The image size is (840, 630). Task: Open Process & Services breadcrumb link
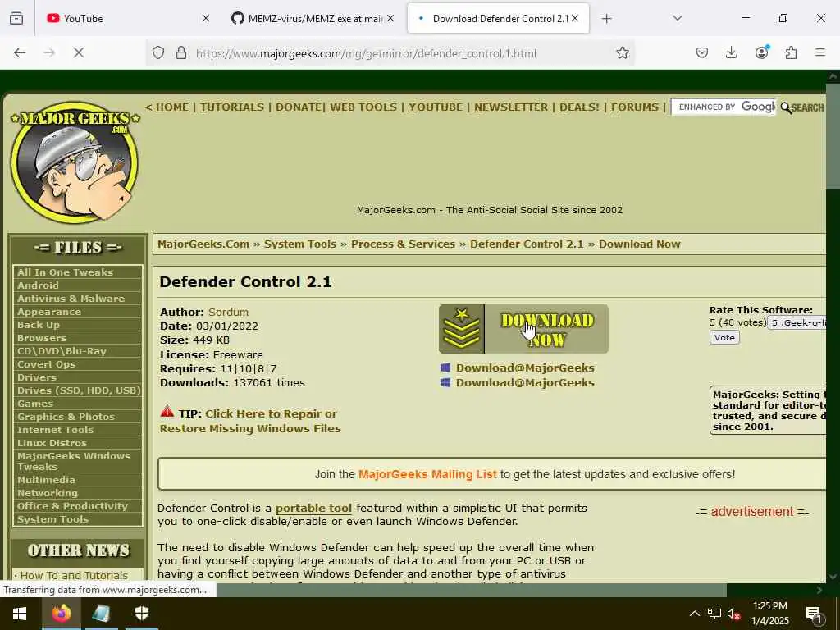point(403,244)
